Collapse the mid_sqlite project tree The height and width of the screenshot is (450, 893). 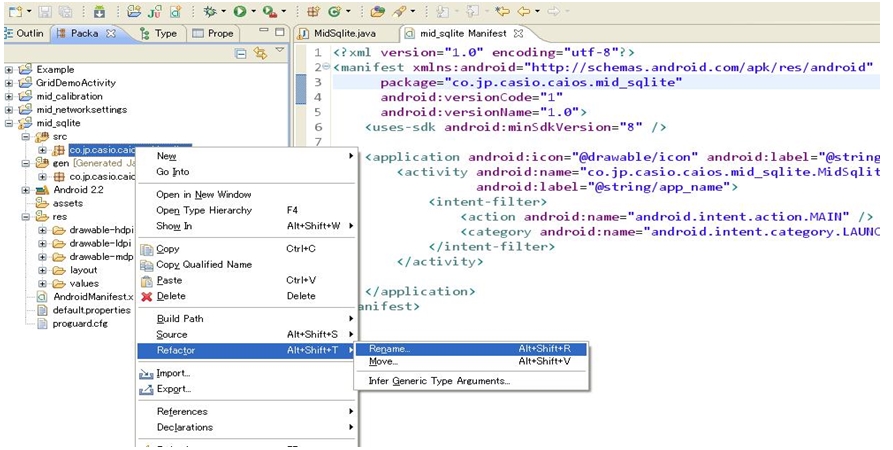click(x=9, y=123)
